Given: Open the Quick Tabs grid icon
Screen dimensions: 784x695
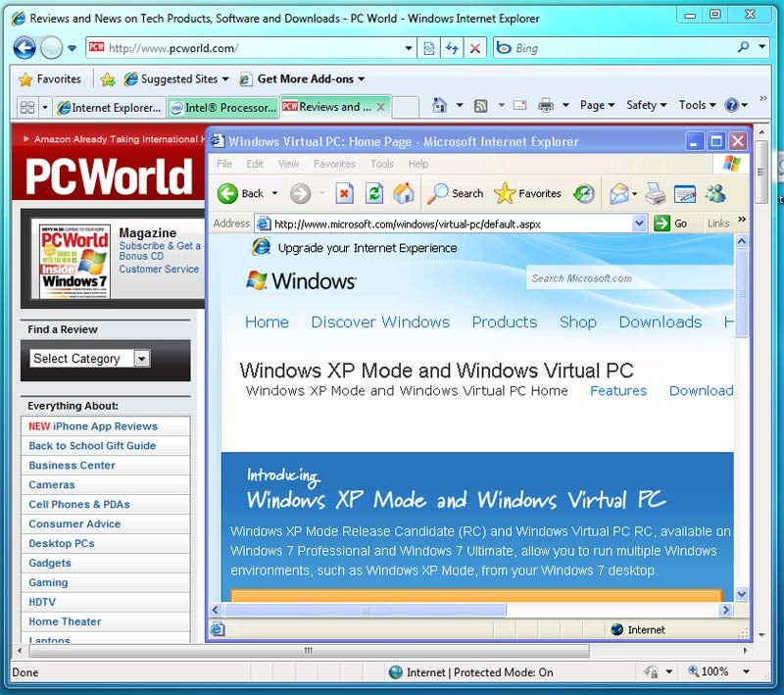Looking at the screenshot, I should (x=27, y=107).
